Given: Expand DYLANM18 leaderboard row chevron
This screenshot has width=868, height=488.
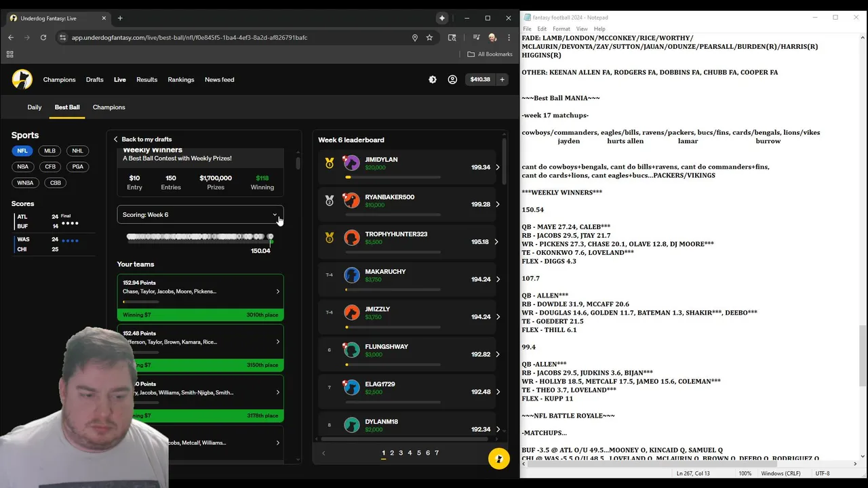Looking at the screenshot, I should click(x=497, y=429).
